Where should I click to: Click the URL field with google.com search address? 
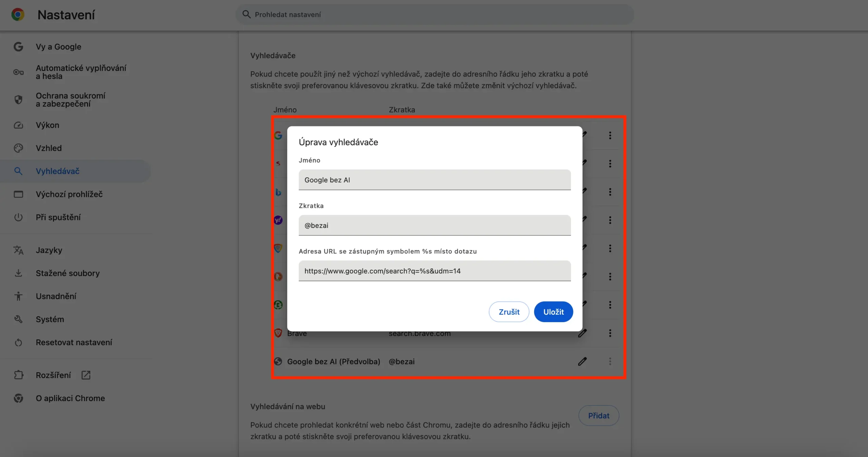click(434, 271)
